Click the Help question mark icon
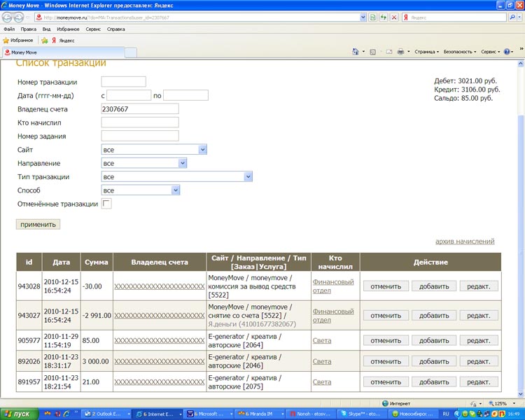 click(507, 52)
